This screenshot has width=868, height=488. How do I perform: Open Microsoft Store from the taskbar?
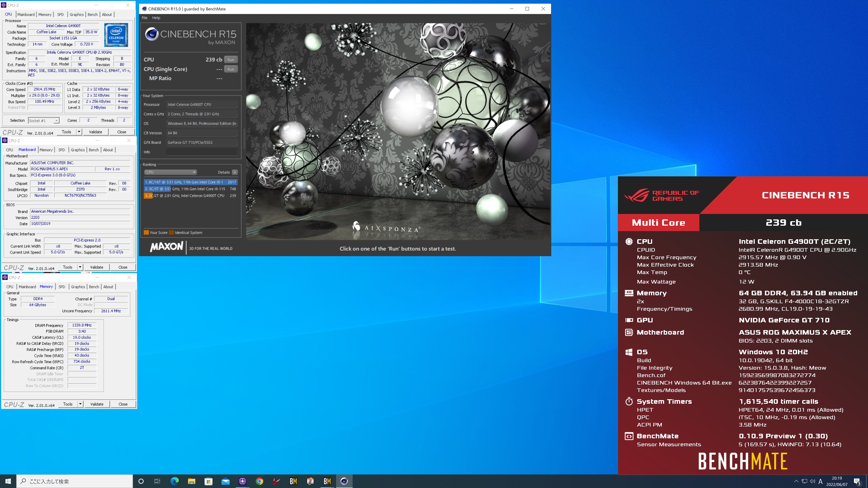pyautogui.click(x=209, y=481)
